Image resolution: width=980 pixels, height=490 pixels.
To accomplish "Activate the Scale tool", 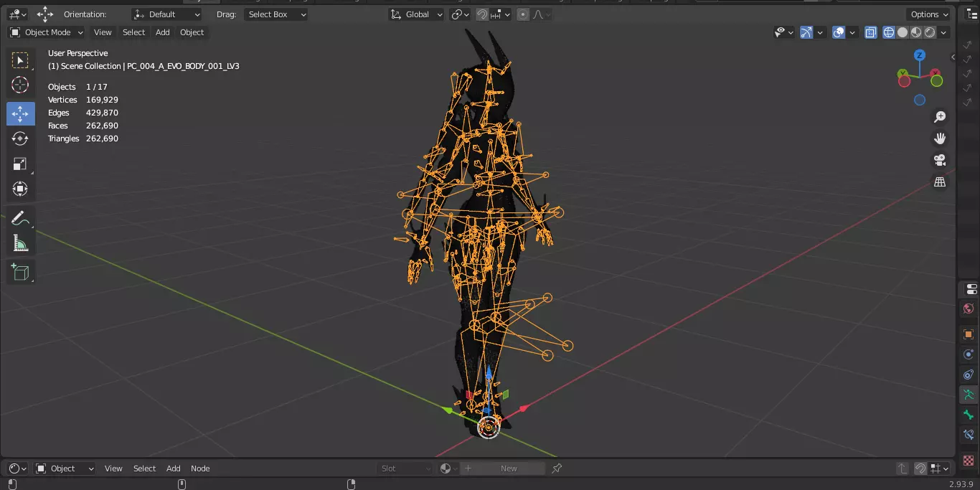I will coord(20,164).
